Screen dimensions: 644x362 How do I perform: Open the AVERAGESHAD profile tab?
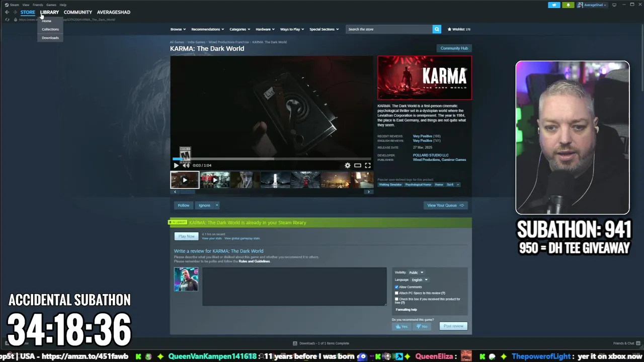(x=114, y=12)
